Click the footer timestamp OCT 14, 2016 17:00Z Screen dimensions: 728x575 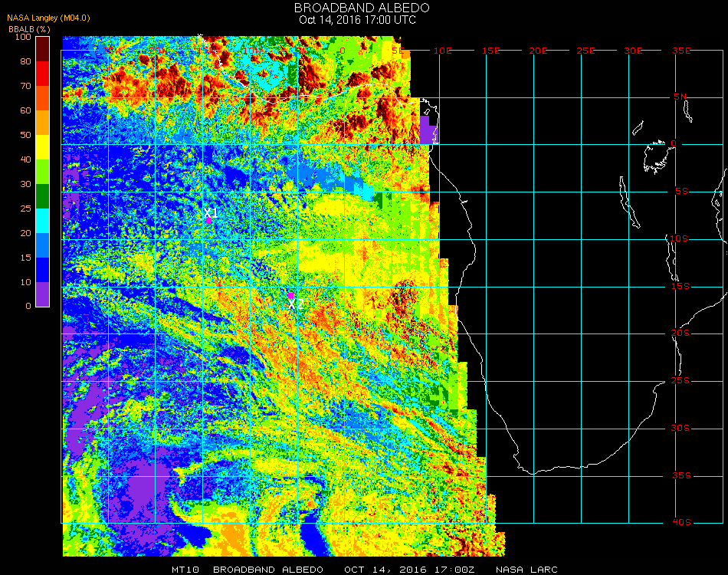(409, 570)
